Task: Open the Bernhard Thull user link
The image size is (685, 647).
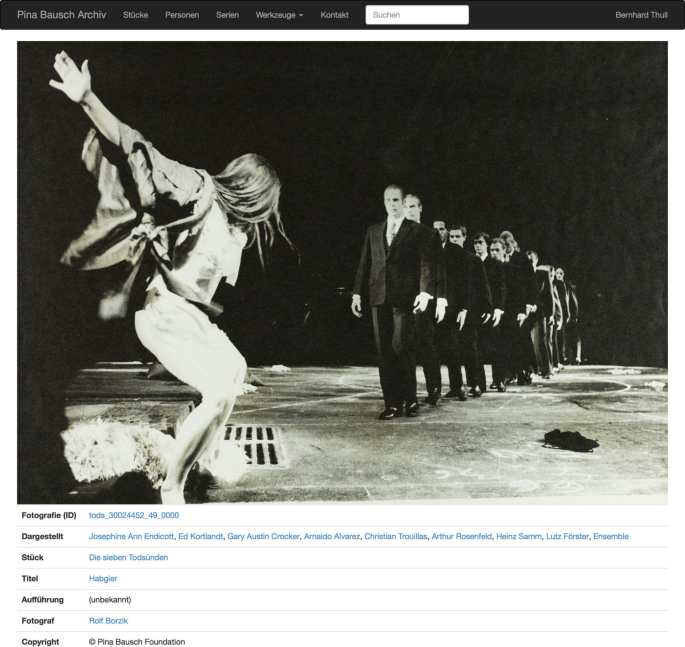Action: pos(641,15)
